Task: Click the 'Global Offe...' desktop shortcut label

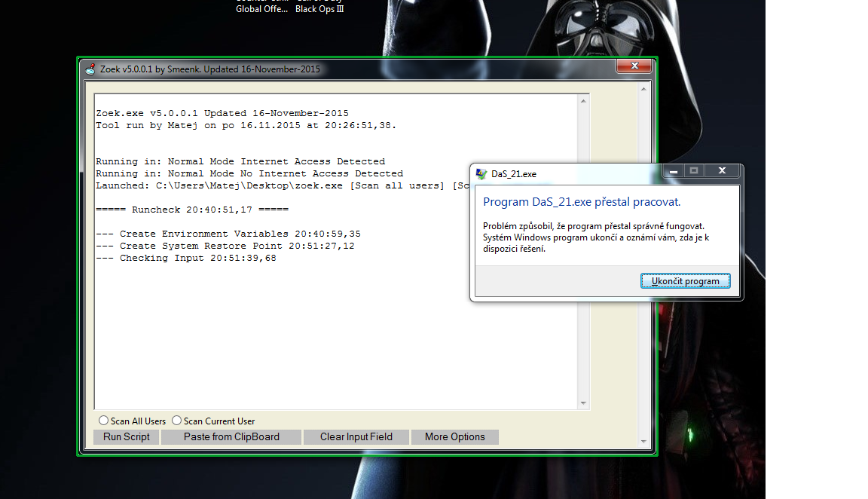Action: point(262,9)
